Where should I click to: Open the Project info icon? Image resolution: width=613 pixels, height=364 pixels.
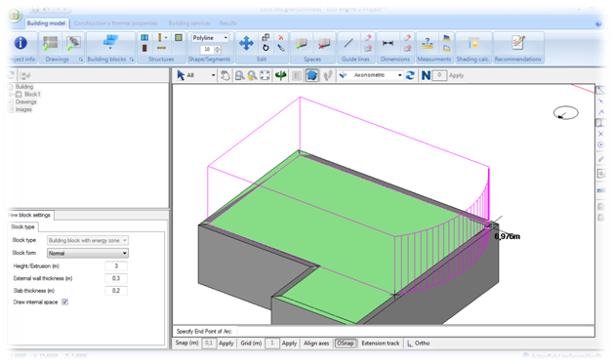[20, 43]
